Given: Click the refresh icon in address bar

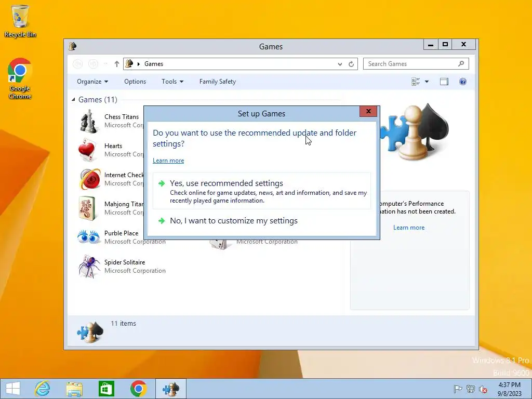Looking at the screenshot, I should (x=351, y=64).
